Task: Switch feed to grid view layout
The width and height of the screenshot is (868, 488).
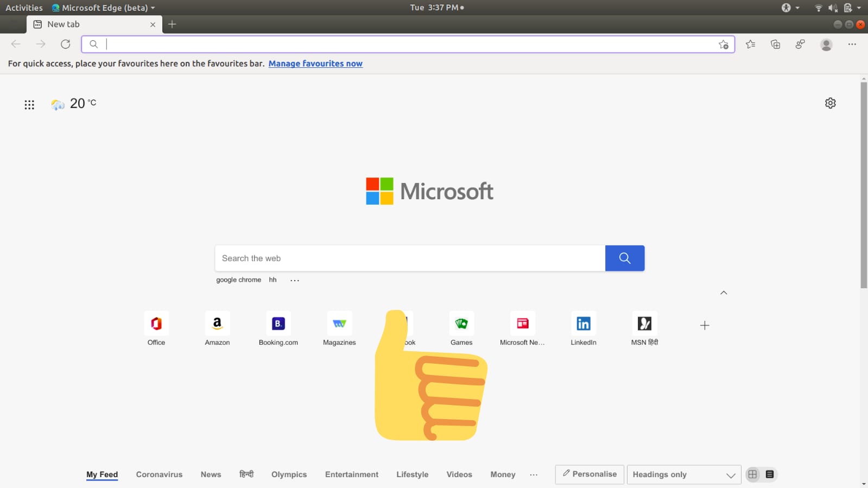Action: click(752, 474)
